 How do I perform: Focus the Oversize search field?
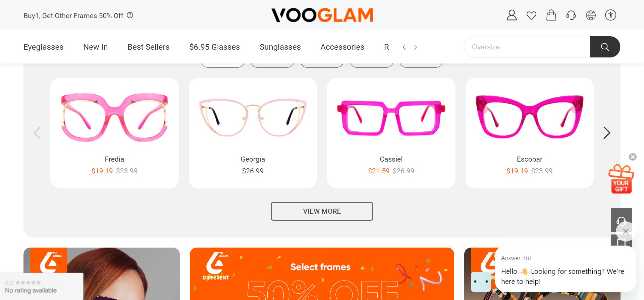[527, 47]
